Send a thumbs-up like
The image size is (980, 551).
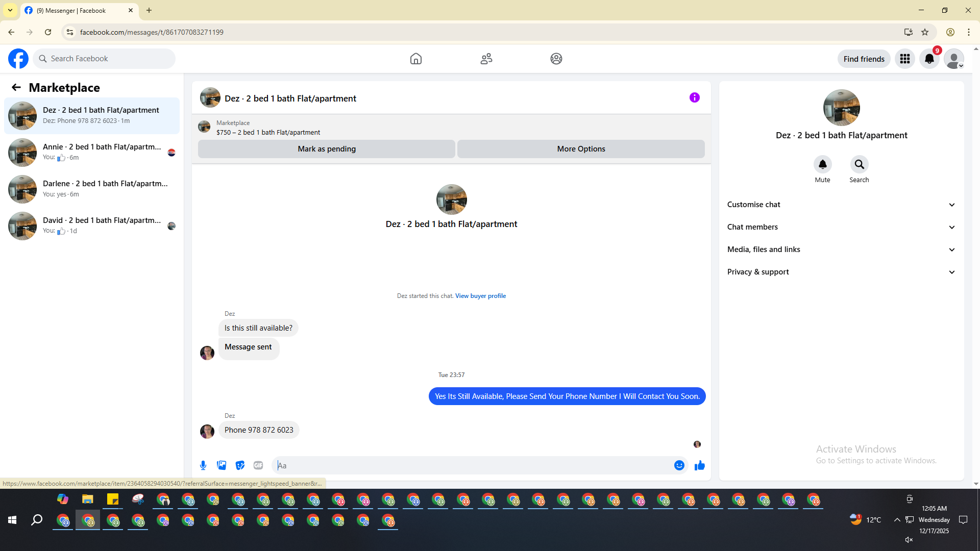tap(700, 465)
